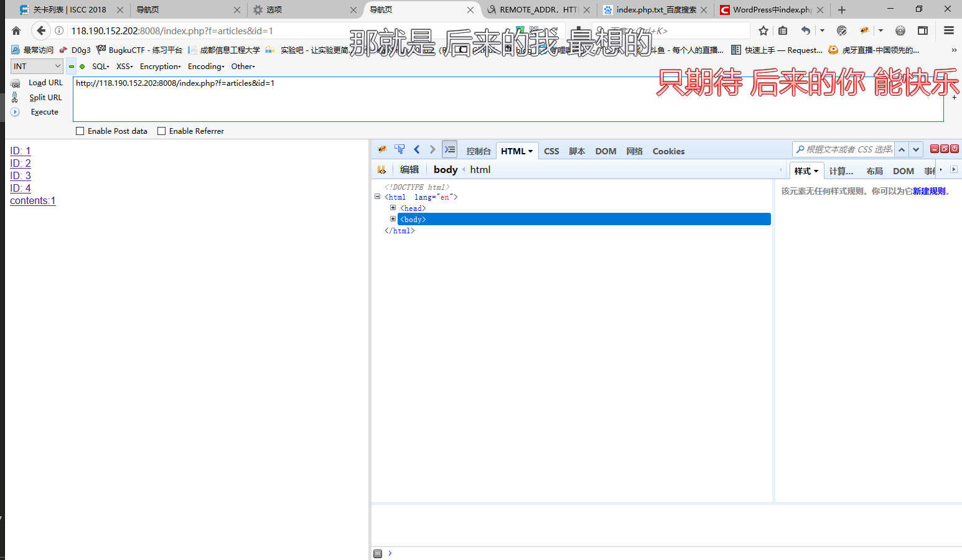Jump to the previous search match in Firebug

tap(901, 149)
